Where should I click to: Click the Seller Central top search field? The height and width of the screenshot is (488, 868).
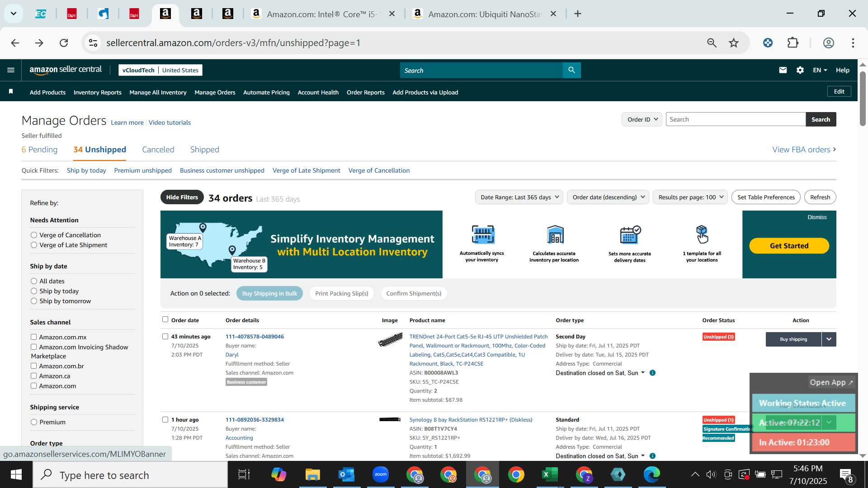481,70
